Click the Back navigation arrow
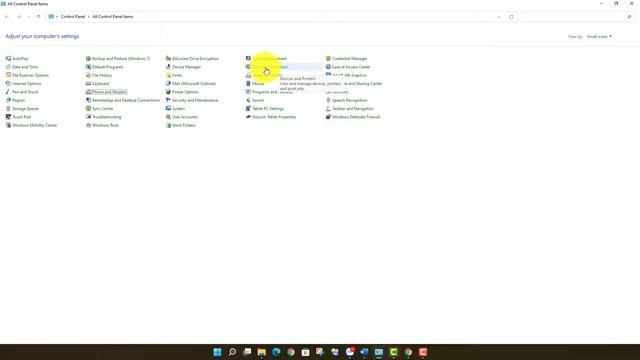The width and height of the screenshot is (640, 360). tap(7, 17)
